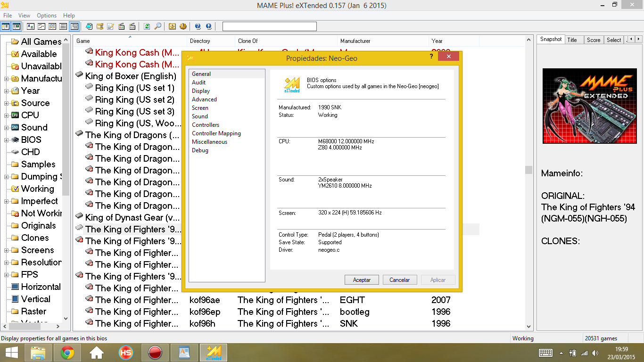Click the joystick-shaped toolbar icon
Image resolution: width=644 pixels, height=362 pixels.
coord(183,26)
